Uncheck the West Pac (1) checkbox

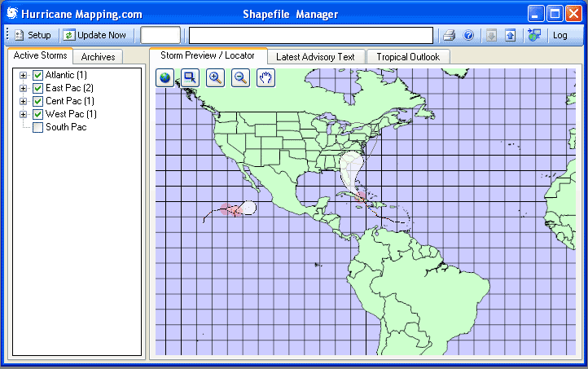(37, 114)
